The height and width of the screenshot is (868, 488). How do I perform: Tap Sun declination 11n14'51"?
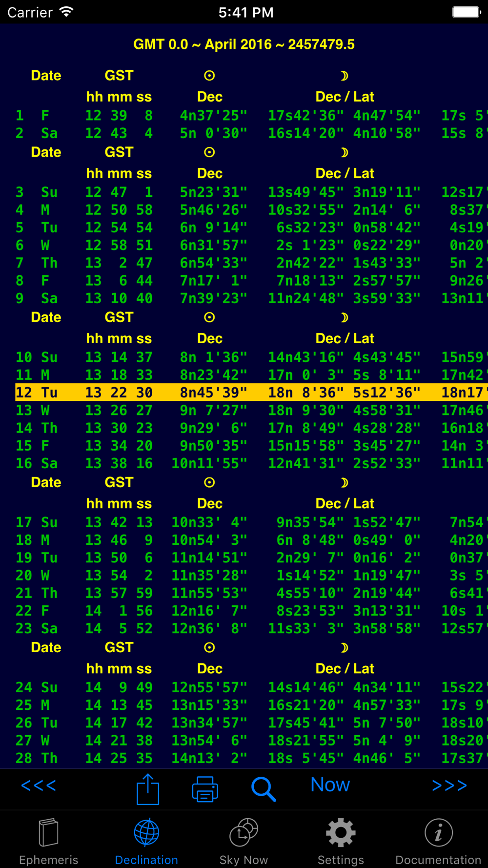tap(209, 558)
